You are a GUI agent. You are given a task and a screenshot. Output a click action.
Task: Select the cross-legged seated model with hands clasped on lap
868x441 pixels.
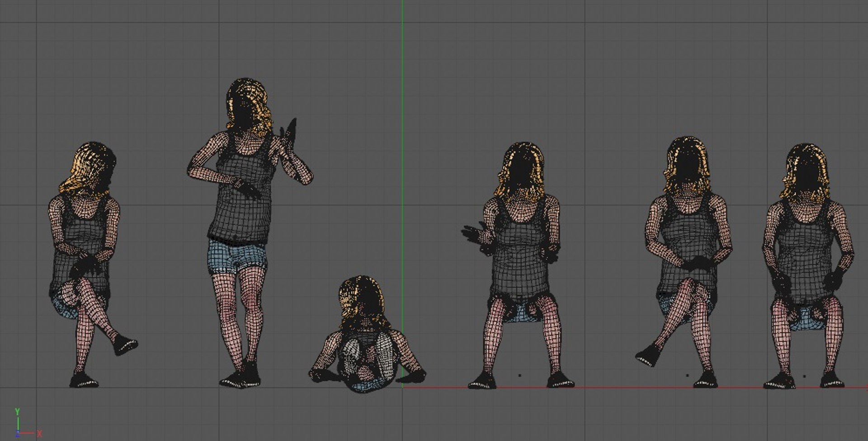pos(685,262)
